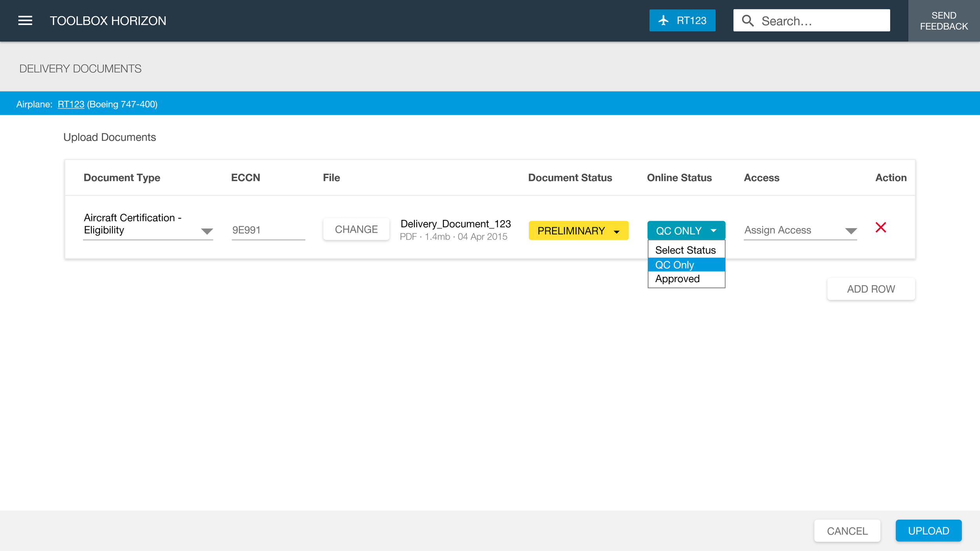Choose Select Status from dropdown list
The height and width of the screenshot is (551, 980).
tap(685, 250)
